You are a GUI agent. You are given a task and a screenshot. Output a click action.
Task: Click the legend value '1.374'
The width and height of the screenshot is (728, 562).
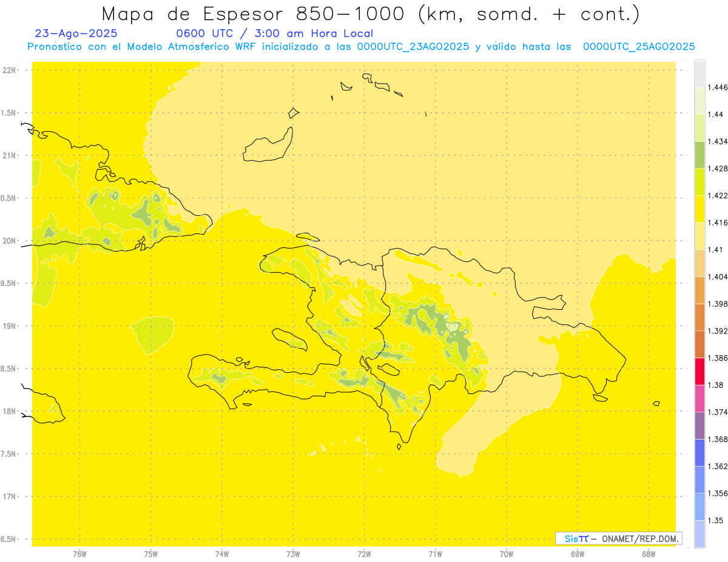(x=718, y=412)
